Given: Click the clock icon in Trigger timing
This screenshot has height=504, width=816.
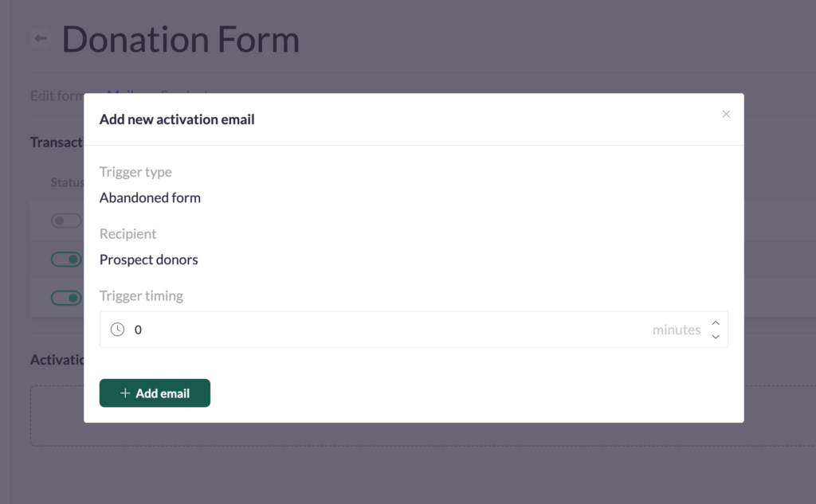Looking at the screenshot, I should (117, 330).
